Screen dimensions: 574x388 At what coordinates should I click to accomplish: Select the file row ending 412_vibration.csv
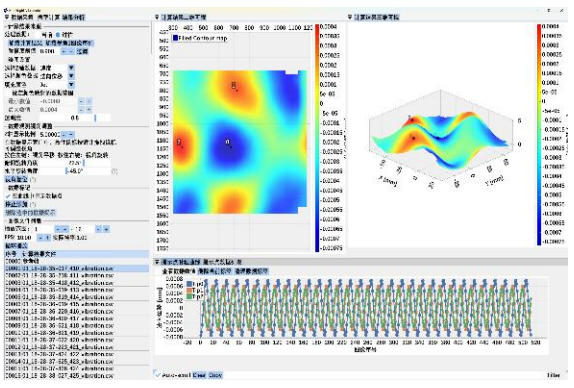77,283
